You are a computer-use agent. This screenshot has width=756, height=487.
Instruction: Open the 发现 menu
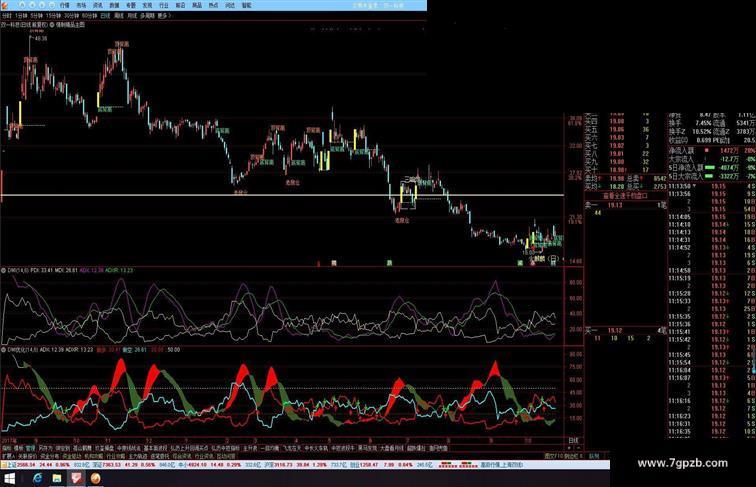[x=148, y=5]
